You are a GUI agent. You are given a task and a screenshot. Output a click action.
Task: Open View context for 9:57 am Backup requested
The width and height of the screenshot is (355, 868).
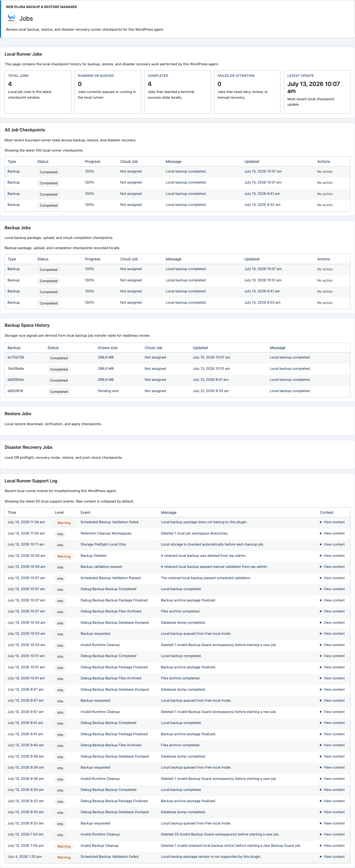coord(332,700)
